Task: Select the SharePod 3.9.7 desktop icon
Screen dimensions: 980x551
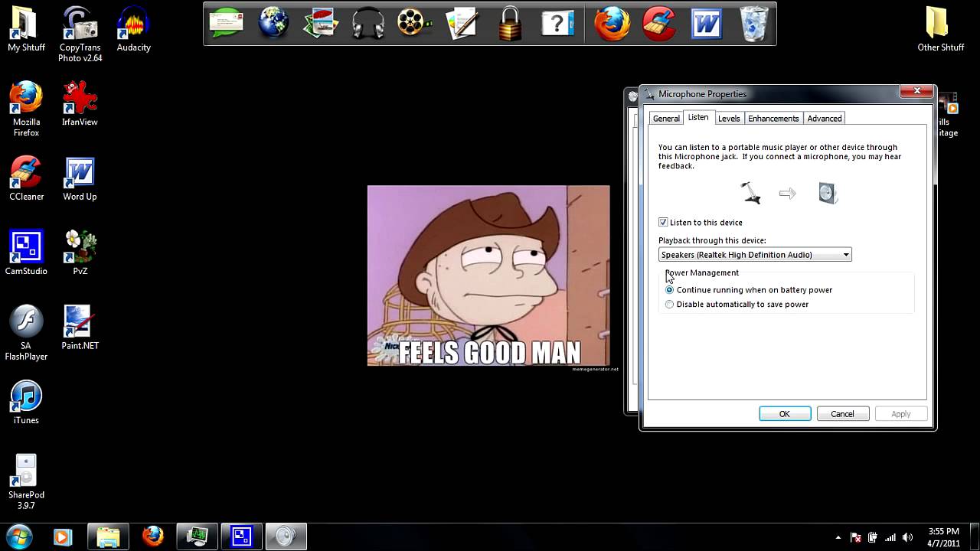Action: pos(26,482)
